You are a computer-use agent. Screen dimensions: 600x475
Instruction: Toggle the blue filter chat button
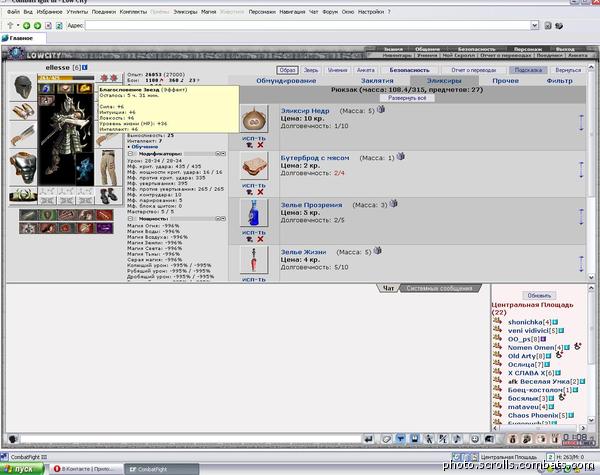[x=401, y=439]
